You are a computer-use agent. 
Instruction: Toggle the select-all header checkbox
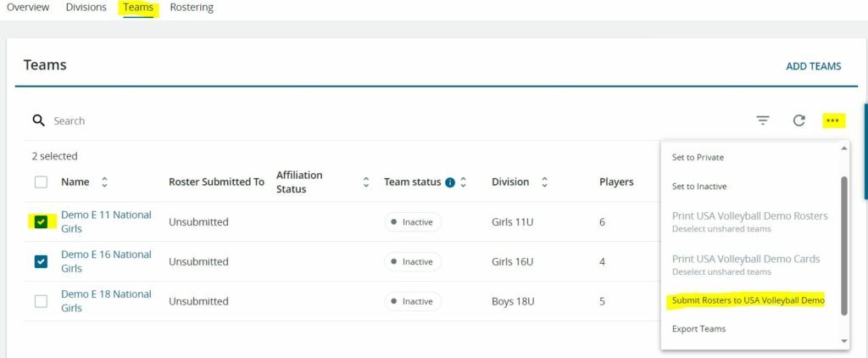(41, 182)
